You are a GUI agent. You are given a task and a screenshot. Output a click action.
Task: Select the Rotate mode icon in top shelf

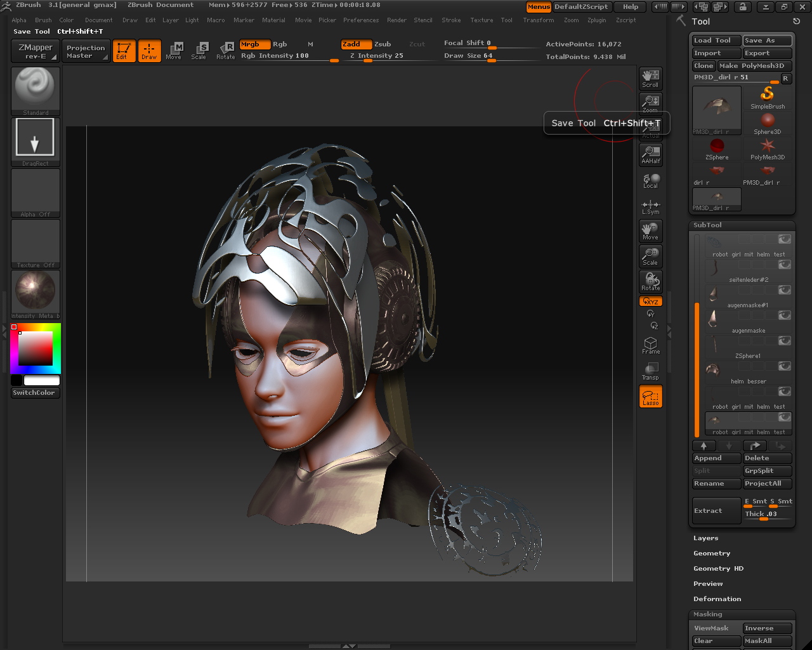[225, 51]
